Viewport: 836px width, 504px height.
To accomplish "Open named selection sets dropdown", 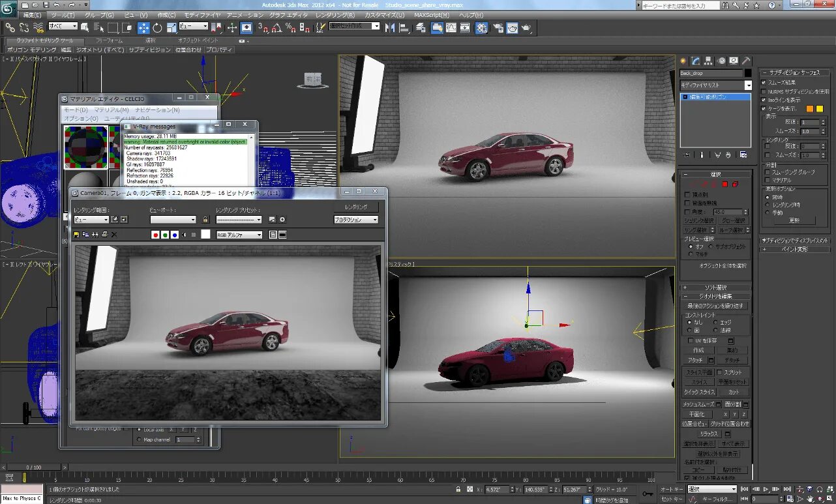I will pos(354,26).
